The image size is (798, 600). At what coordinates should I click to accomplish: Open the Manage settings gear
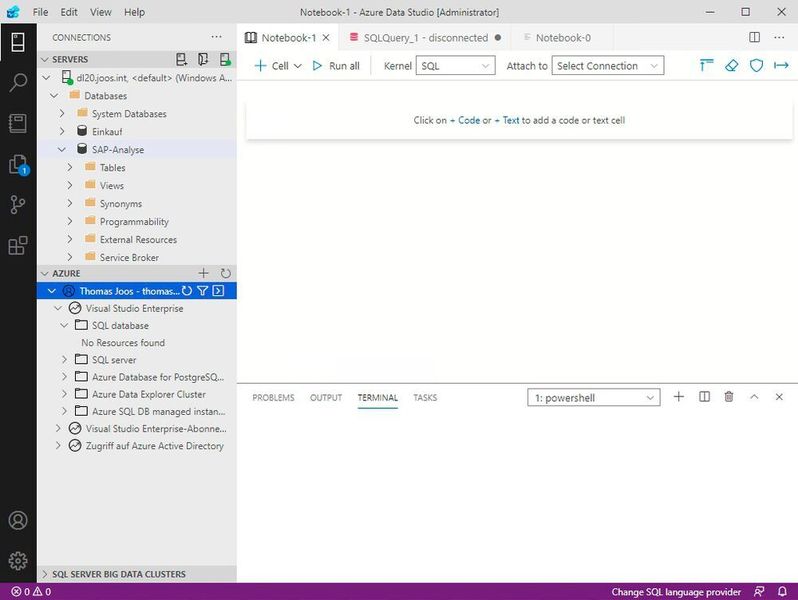click(18, 560)
